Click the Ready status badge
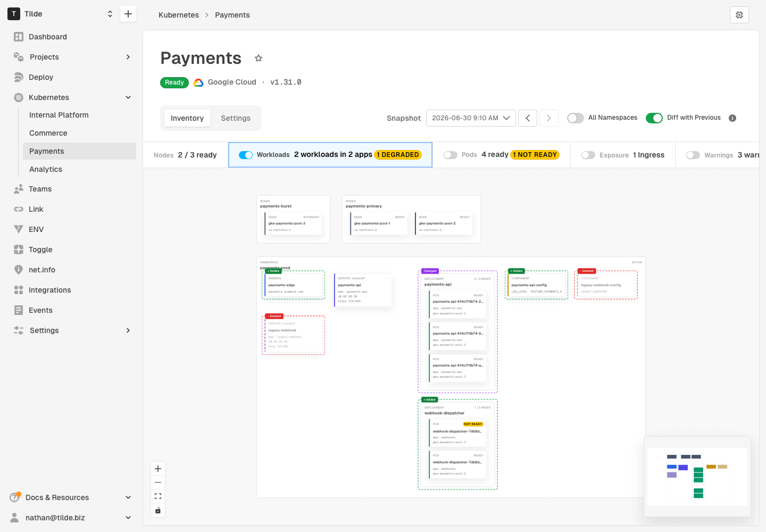 (174, 82)
